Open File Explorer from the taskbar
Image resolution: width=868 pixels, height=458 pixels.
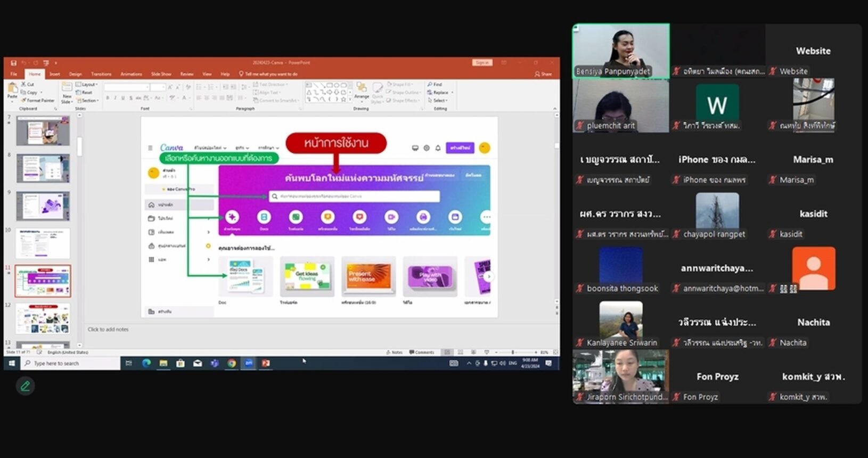(x=163, y=363)
